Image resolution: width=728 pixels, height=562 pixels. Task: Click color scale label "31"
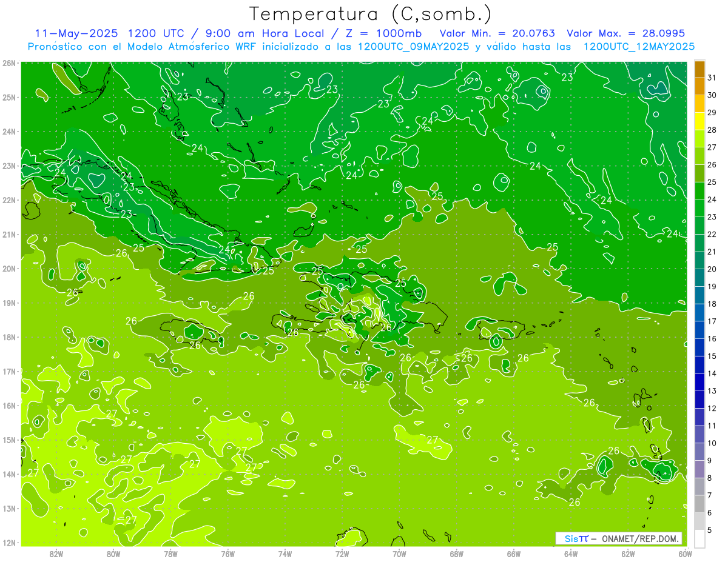[712, 78]
